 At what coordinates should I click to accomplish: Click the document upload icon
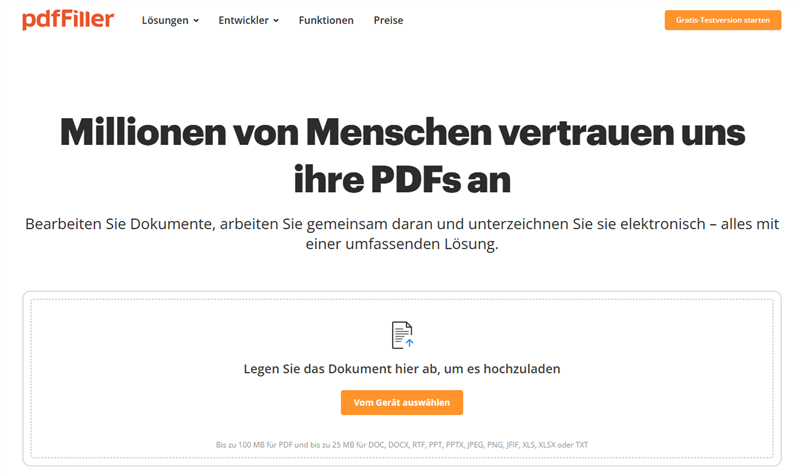click(x=402, y=335)
